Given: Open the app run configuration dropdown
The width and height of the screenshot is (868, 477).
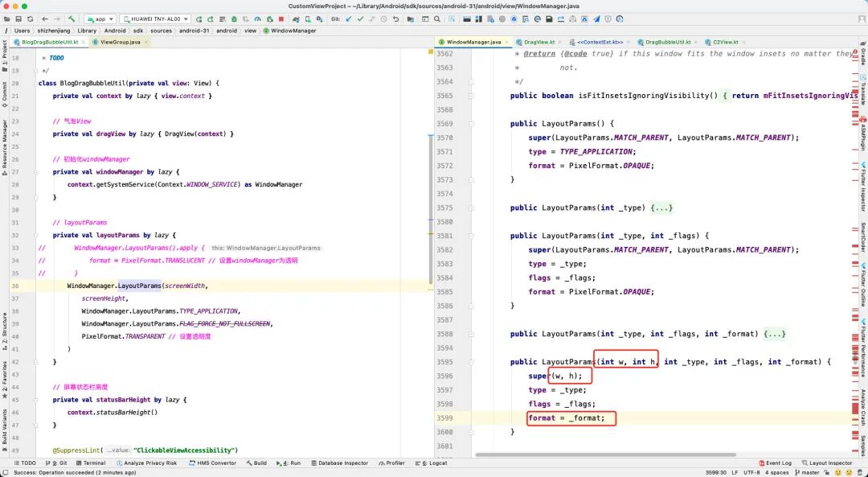Looking at the screenshot, I should coord(100,19).
